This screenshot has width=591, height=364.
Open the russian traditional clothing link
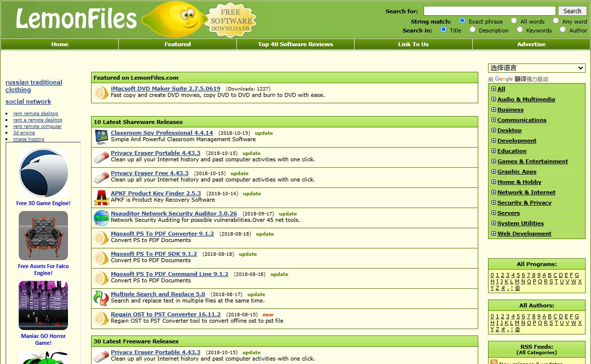coord(34,86)
